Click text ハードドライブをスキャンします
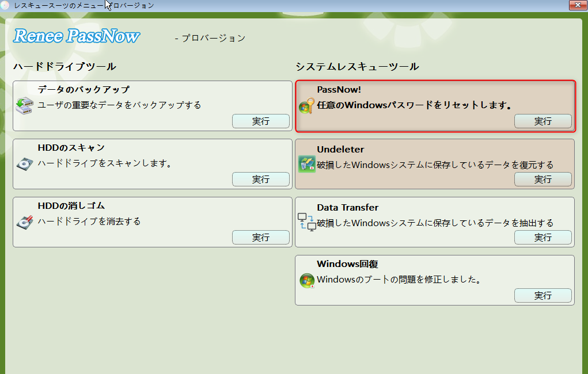 coord(105,163)
